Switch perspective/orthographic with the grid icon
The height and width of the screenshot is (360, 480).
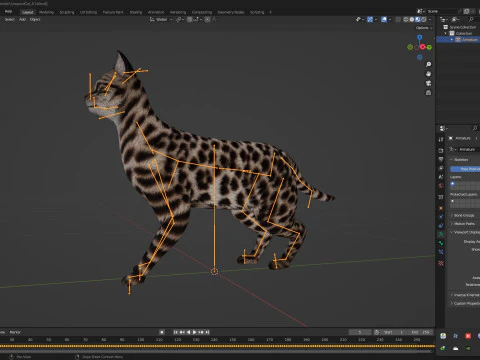428,93
